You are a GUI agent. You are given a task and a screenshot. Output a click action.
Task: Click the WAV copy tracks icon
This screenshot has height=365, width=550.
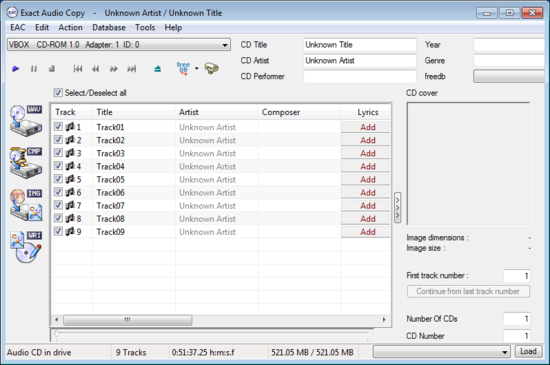click(26, 120)
